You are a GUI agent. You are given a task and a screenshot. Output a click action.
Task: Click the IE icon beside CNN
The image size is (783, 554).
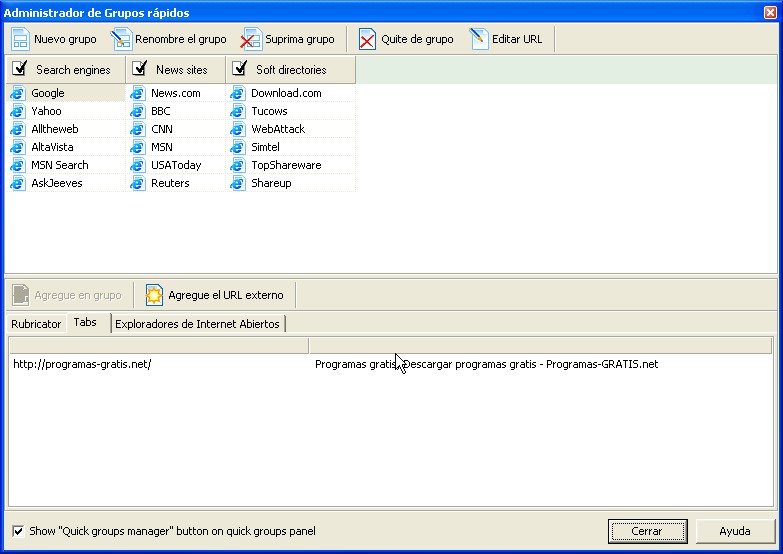[x=138, y=129]
